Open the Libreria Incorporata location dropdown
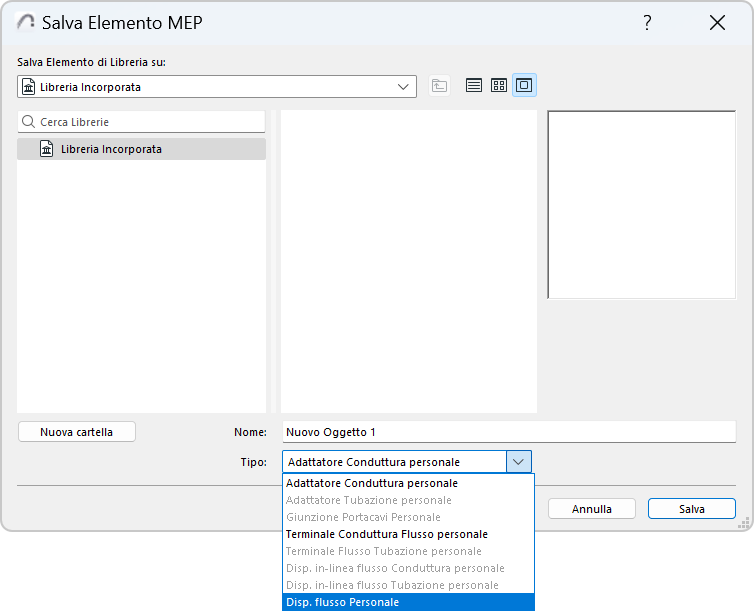Screen dimensions: 754x612 217,87
